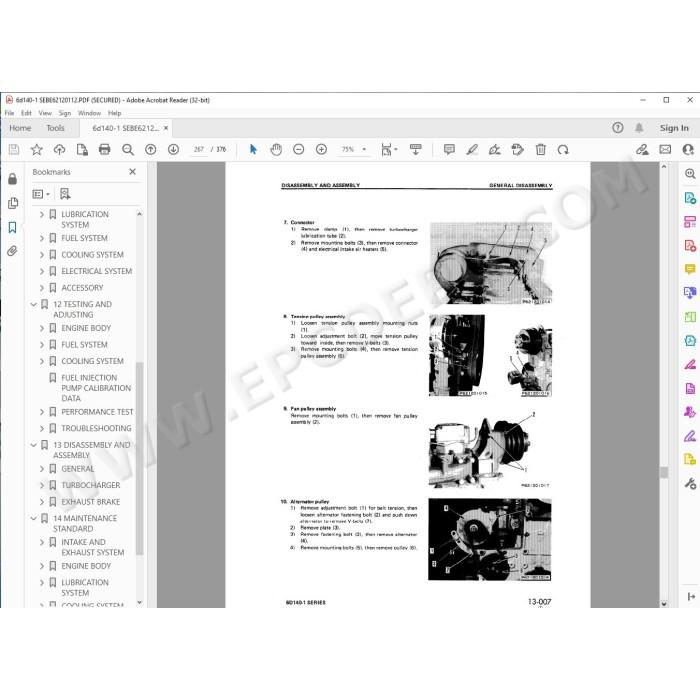Activate the Hand pan tool

click(276, 150)
